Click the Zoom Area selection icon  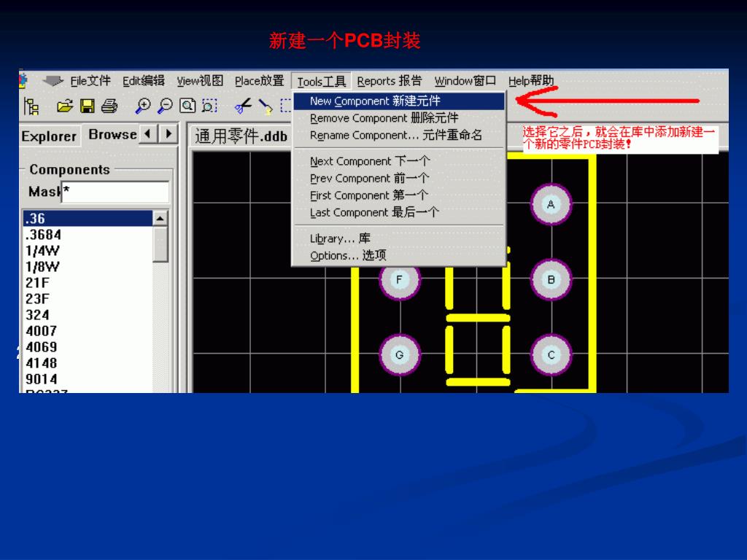[x=209, y=106]
